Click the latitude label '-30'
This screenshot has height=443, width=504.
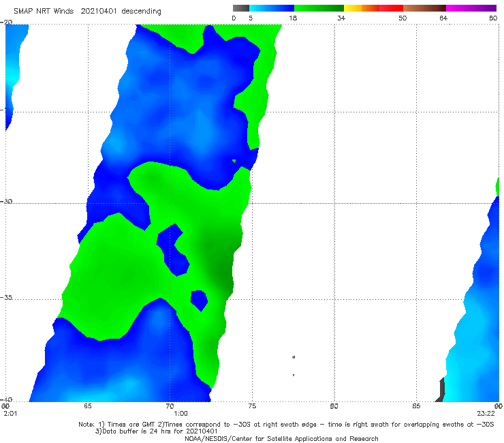coord(6,201)
